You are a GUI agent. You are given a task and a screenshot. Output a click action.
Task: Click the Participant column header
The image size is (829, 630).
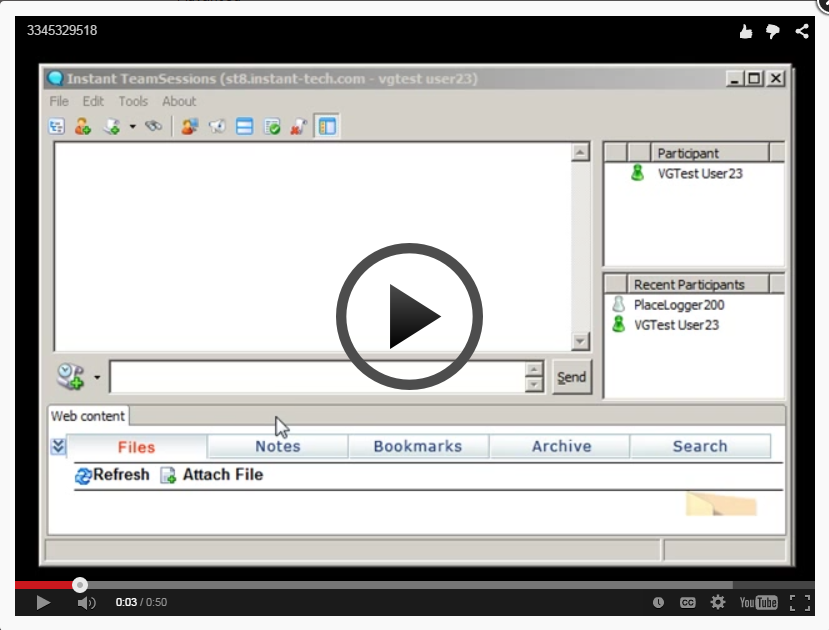[x=710, y=153]
